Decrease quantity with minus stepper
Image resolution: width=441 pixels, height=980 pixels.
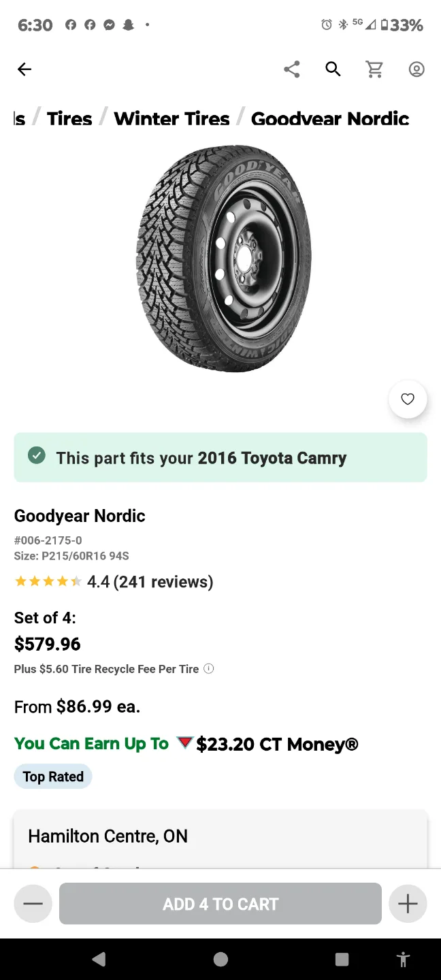[x=33, y=903]
